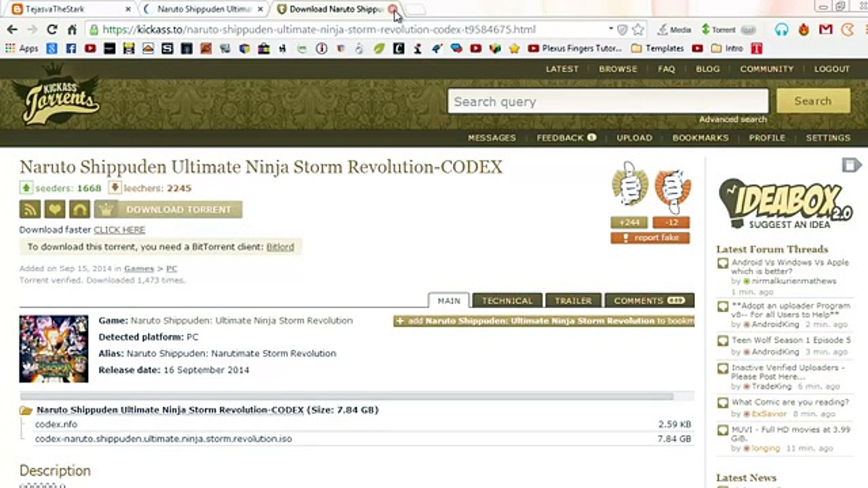The width and height of the screenshot is (868, 488).
Task: Open PROFILE in the user menu
Action: (x=767, y=138)
